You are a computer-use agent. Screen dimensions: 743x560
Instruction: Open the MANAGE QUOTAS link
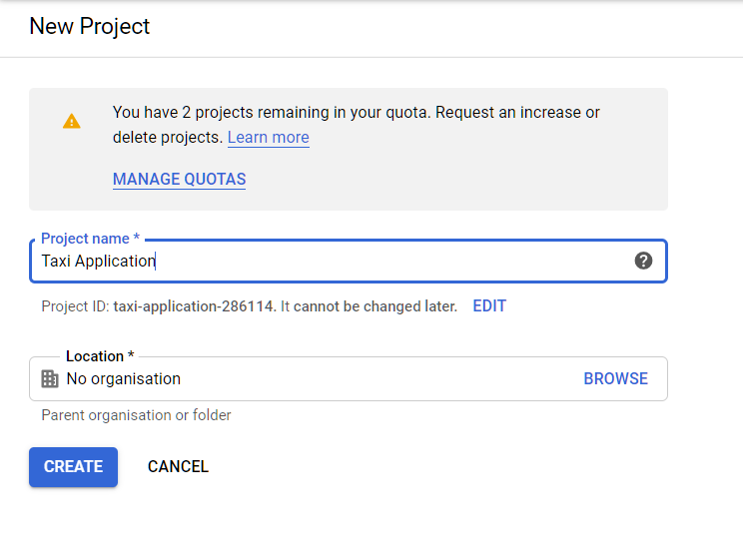click(x=179, y=179)
